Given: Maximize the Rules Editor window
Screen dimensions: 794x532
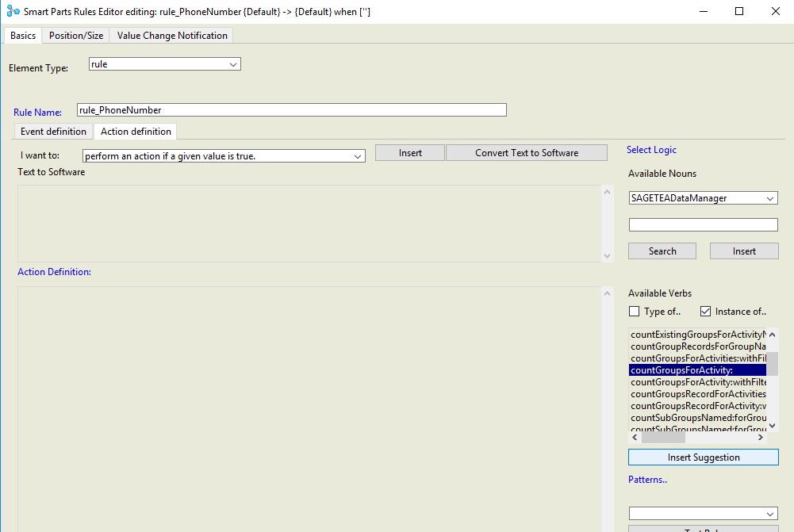Looking at the screenshot, I should pyautogui.click(x=738, y=11).
